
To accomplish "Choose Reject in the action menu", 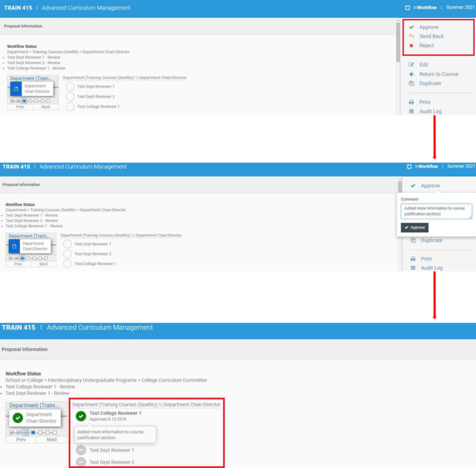I will click(426, 46).
